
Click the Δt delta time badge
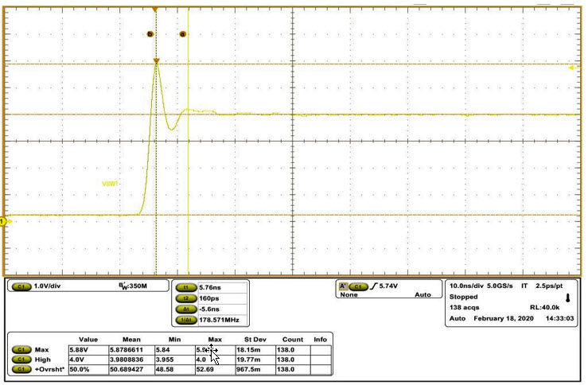click(186, 309)
